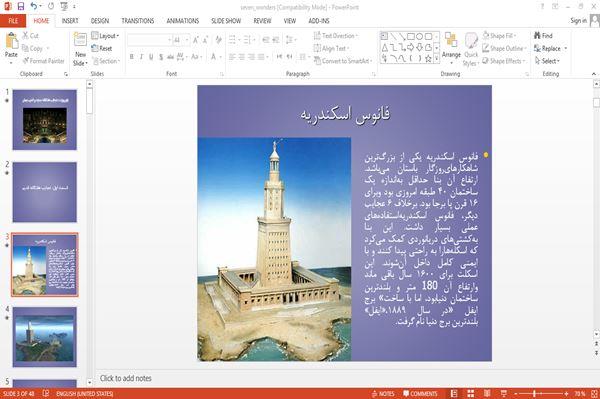
Task: Open the FILE tab
Action: pos(13,21)
